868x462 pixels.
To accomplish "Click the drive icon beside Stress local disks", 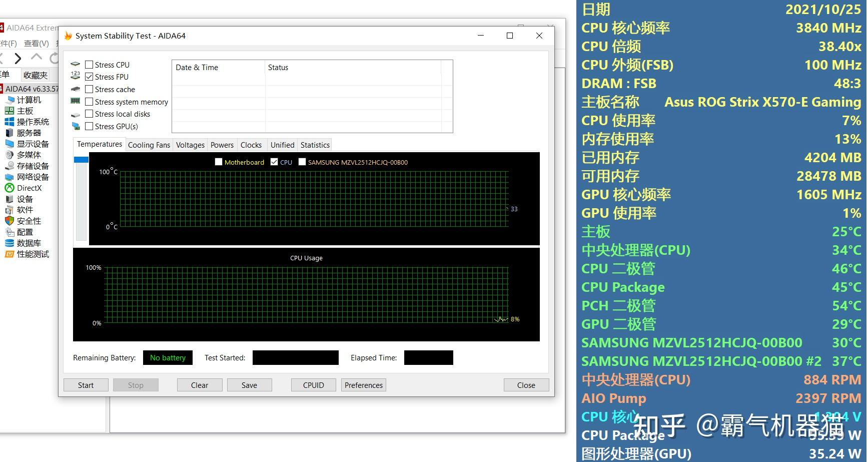I will coord(76,114).
